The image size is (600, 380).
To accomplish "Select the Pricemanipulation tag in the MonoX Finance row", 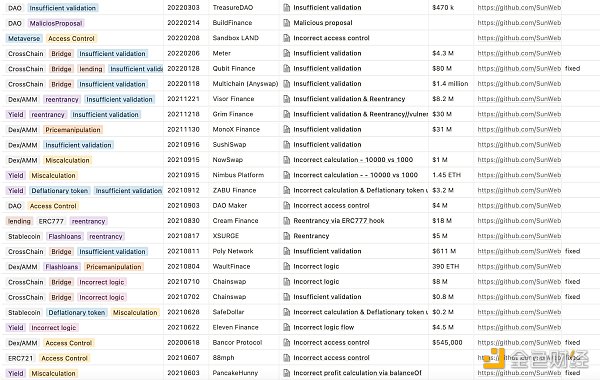I will (73, 130).
